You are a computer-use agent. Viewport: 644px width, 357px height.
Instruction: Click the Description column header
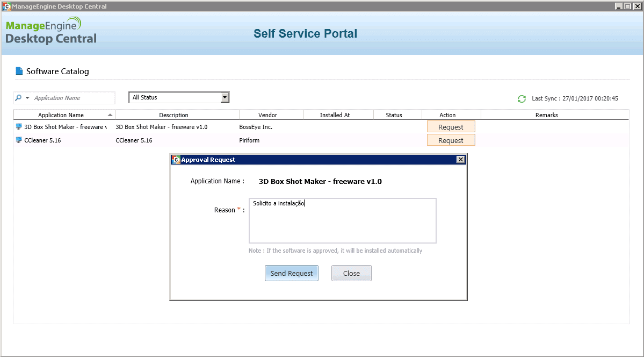pos(177,115)
